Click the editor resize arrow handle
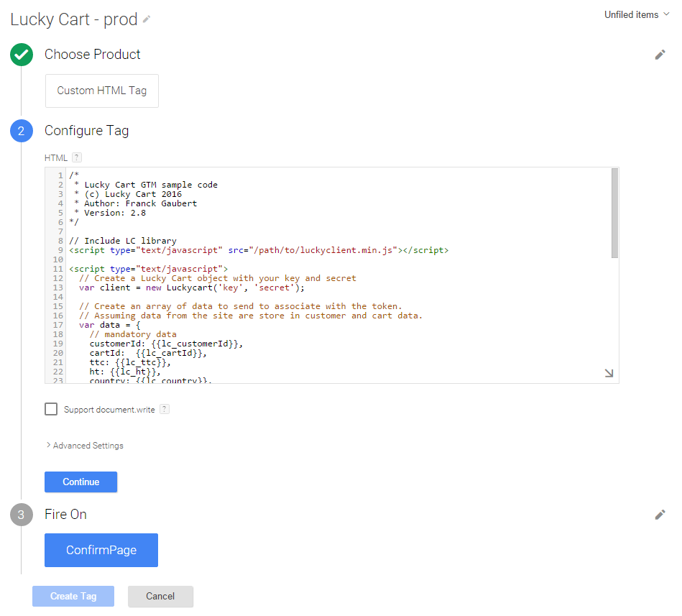The height and width of the screenshot is (616, 682). pos(609,373)
